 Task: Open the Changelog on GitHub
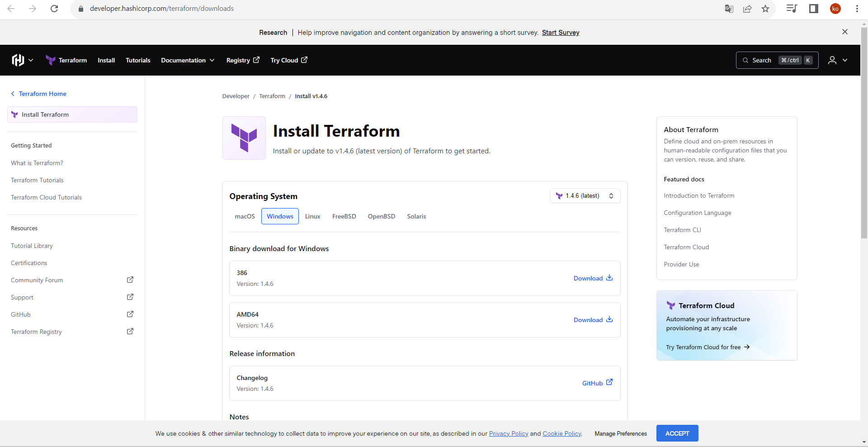597,383
